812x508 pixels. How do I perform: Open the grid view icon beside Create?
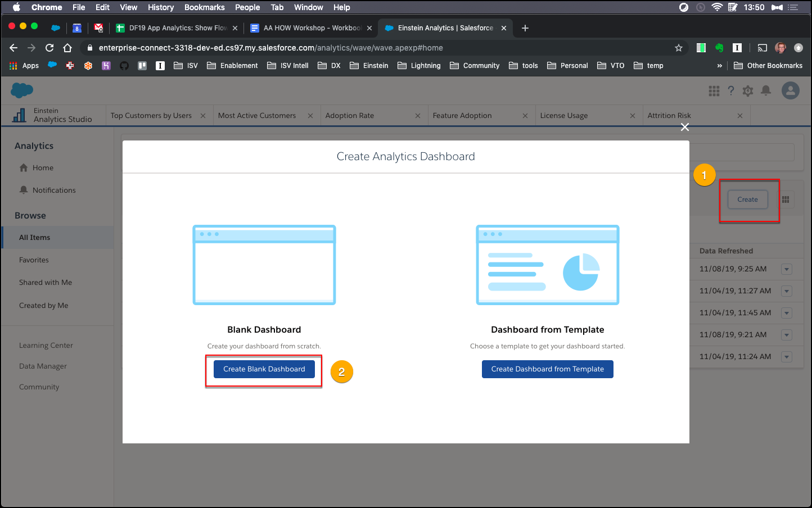[x=786, y=199]
